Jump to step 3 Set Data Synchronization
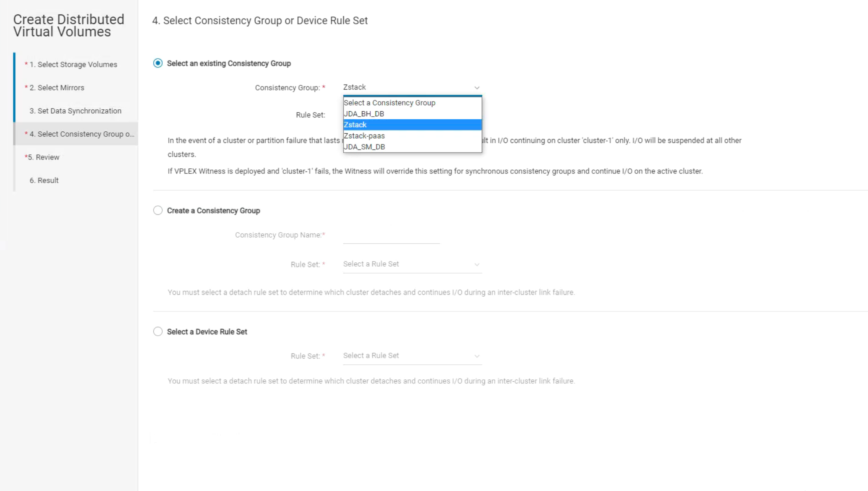Screen dimensions: 868x491 click(x=79, y=111)
